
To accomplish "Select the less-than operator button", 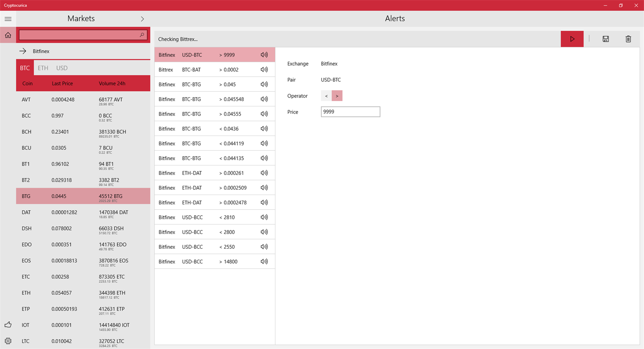I will (x=326, y=96).
